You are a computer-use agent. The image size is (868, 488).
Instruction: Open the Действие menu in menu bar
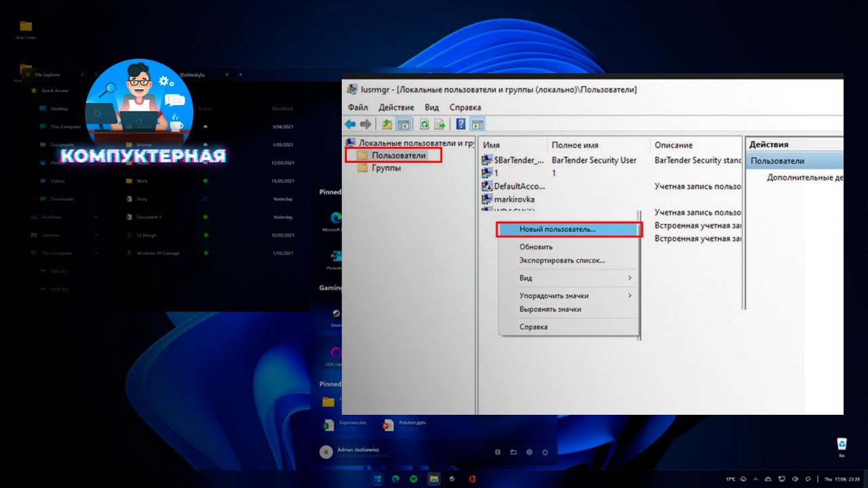(x=396, y=107)
